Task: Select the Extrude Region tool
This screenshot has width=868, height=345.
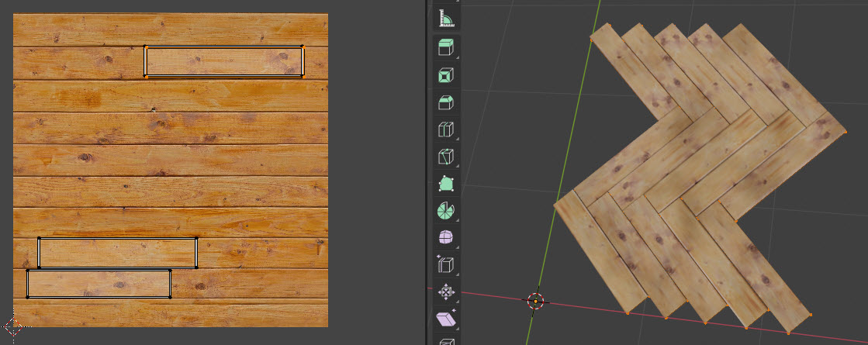Action: point(446,47)
